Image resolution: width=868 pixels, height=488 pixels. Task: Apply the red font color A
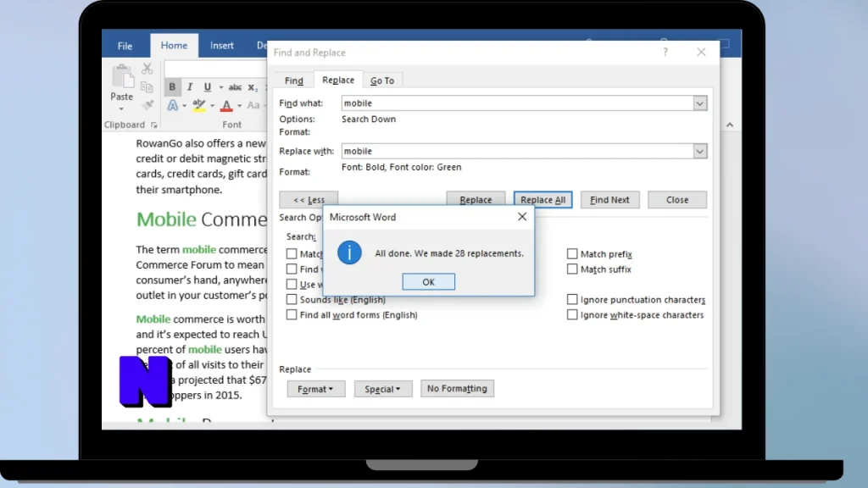(x=226, y=105)
